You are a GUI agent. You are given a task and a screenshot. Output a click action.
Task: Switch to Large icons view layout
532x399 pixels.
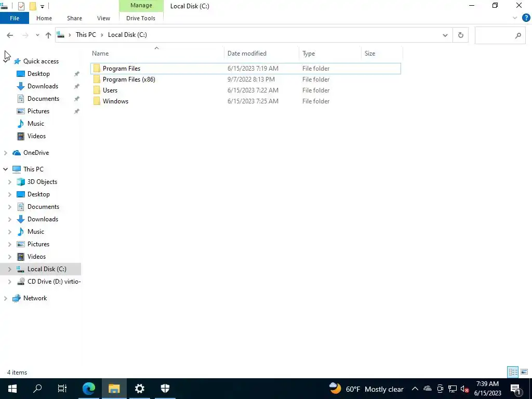point(524,372)
